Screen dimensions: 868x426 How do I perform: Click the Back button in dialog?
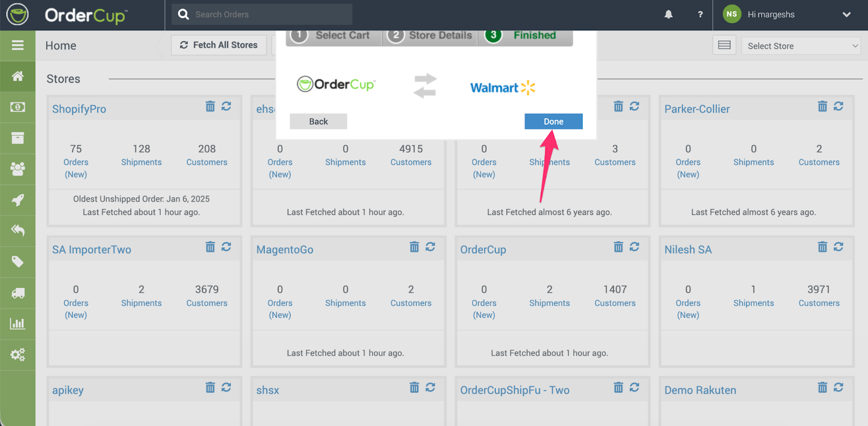(x=318, y=121)
